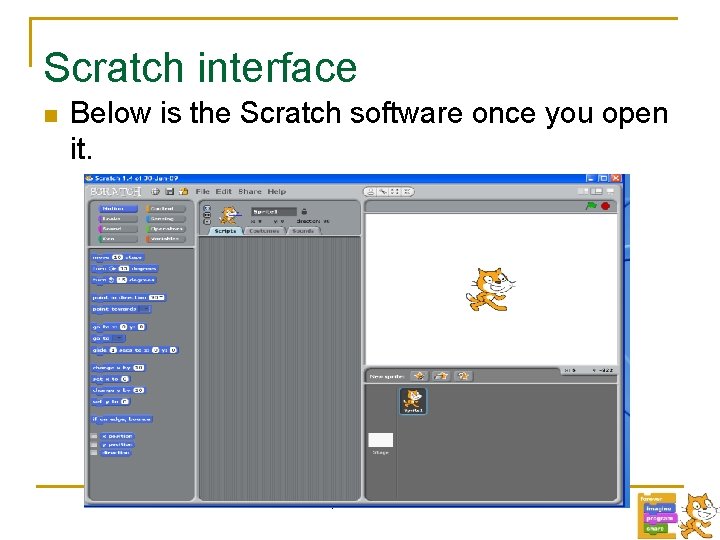Select the Stage thumbnail

380,440
